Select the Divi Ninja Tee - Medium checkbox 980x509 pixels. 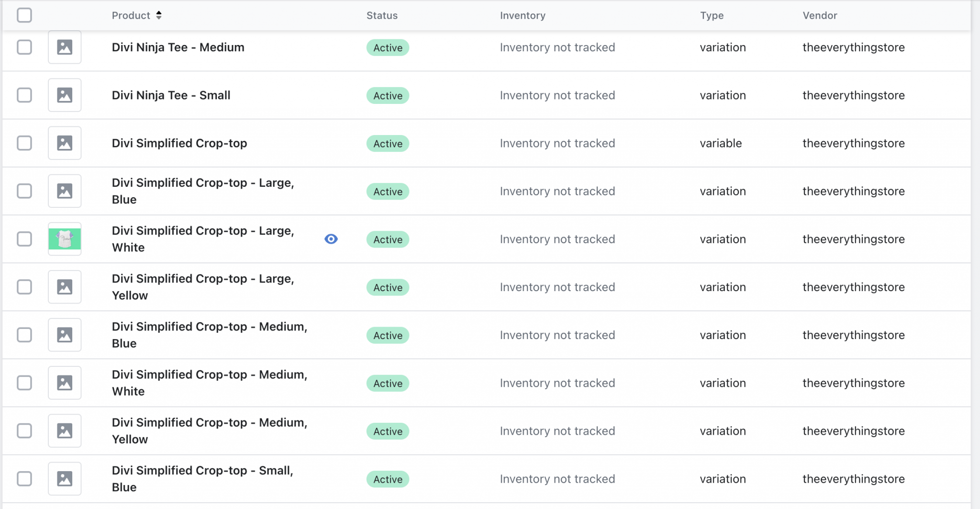(24, 47)
